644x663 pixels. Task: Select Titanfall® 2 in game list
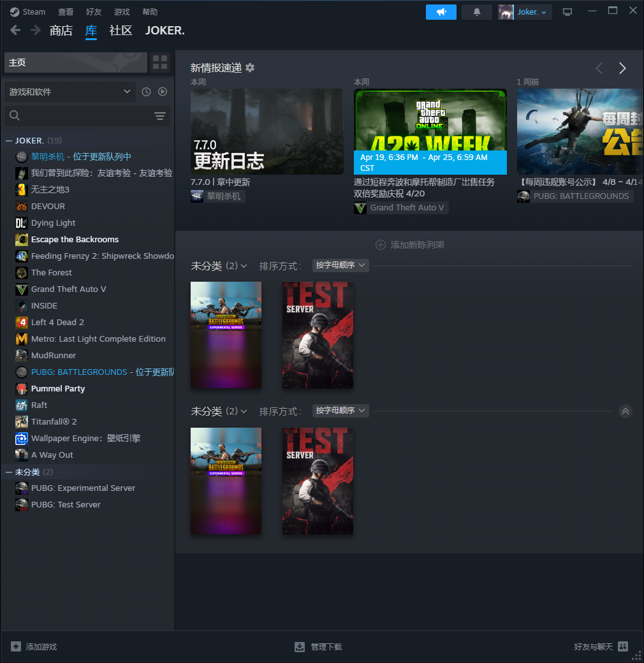(54, 421)
